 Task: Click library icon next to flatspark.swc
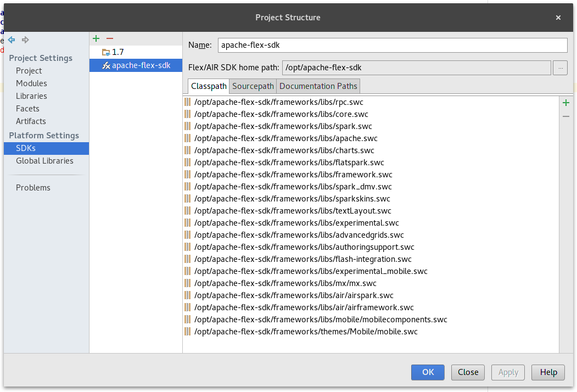(x=188, y=163)
